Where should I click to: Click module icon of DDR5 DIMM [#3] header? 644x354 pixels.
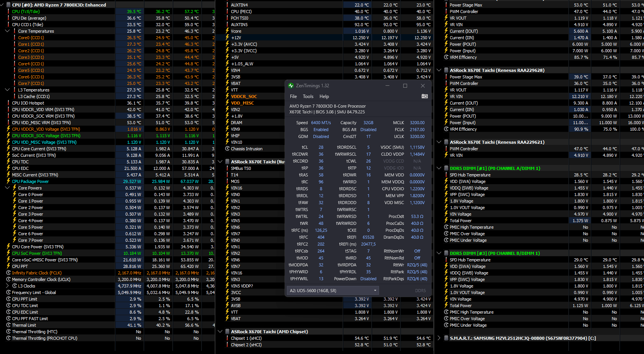tap(446, 253)
